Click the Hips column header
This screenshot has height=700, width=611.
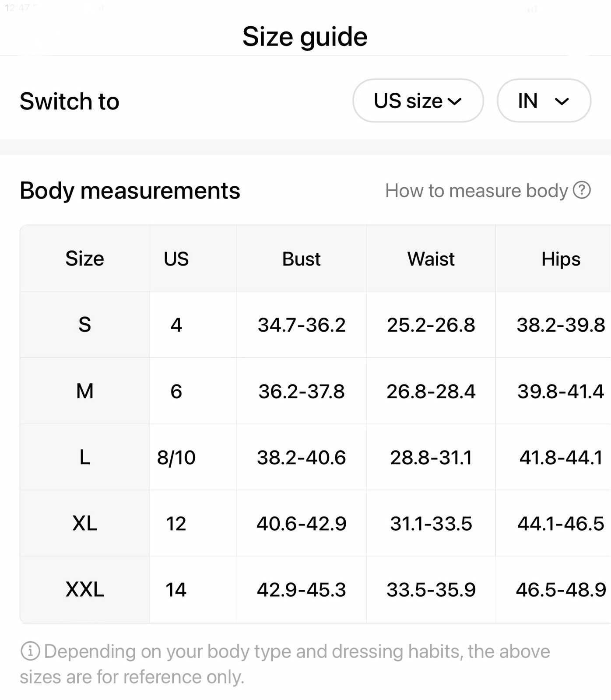[x=561, y=259]
